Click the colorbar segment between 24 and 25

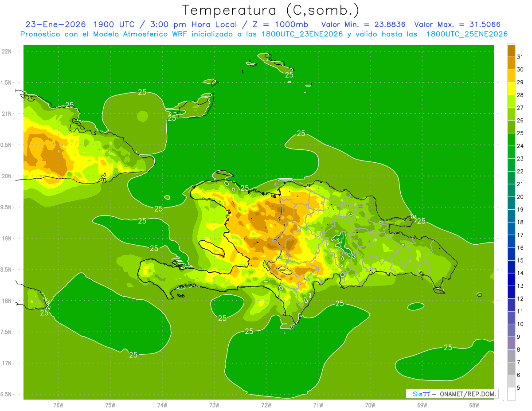(x=511, y=139)
